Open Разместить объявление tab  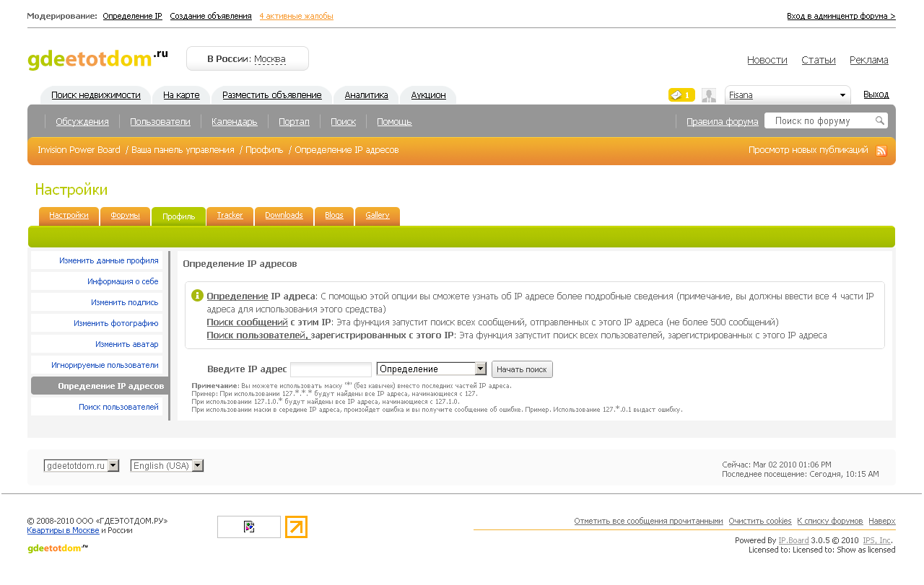(272, 95)
